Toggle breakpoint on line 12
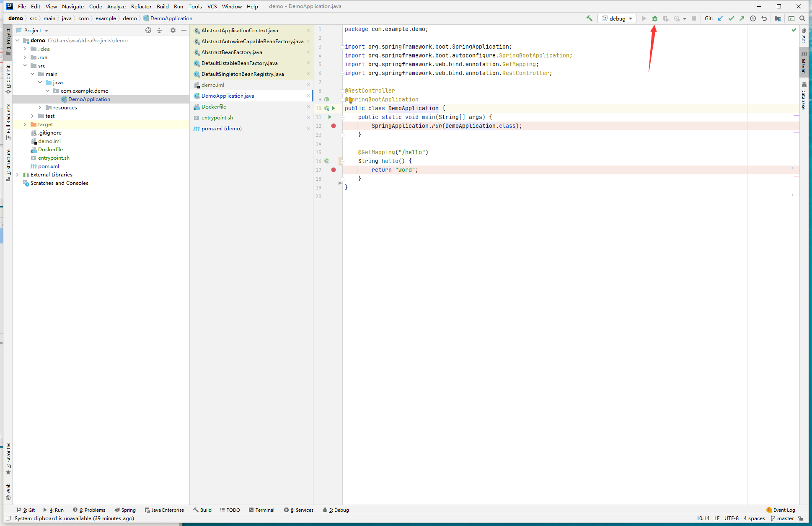812x526 pixels. [333, 126]
